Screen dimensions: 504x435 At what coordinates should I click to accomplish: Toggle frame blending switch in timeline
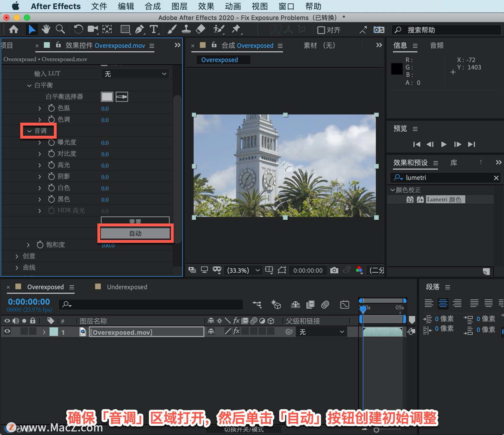[310, 305]
